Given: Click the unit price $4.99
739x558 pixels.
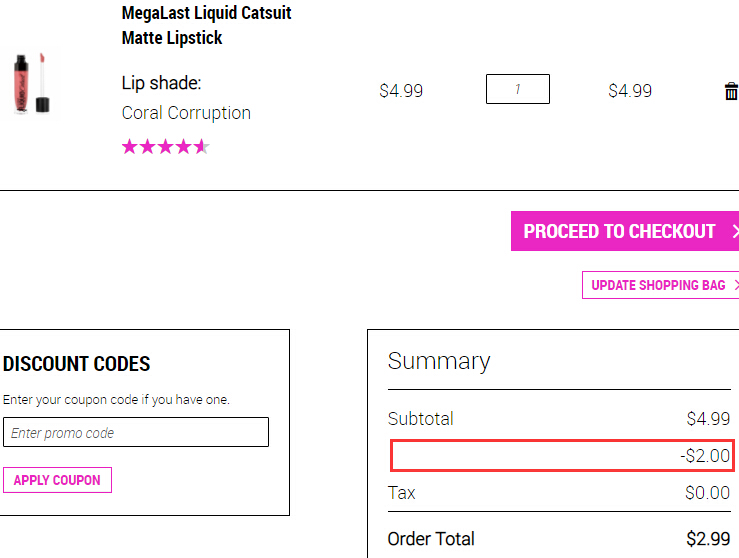Looking at the screenshot, I should pyautogui.click(x=401, y=90).
